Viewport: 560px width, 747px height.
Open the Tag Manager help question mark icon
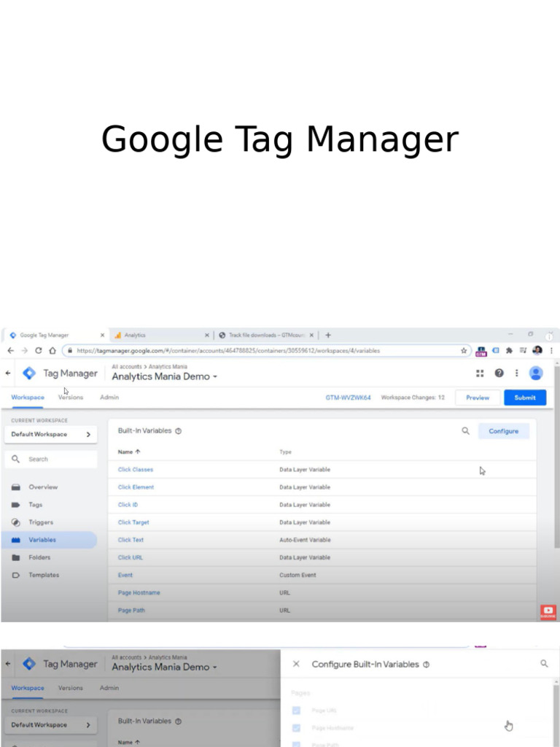tap(499, 373)
